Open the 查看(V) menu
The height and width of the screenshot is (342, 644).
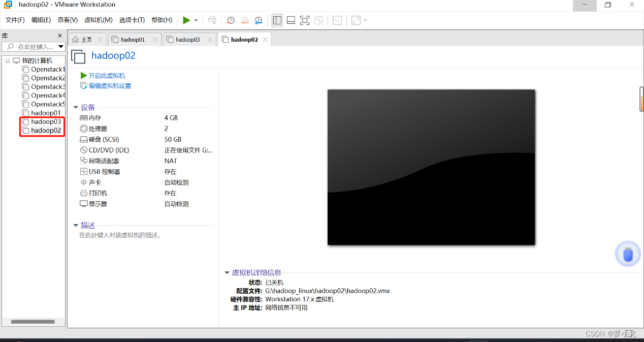(x=68, y=20)
